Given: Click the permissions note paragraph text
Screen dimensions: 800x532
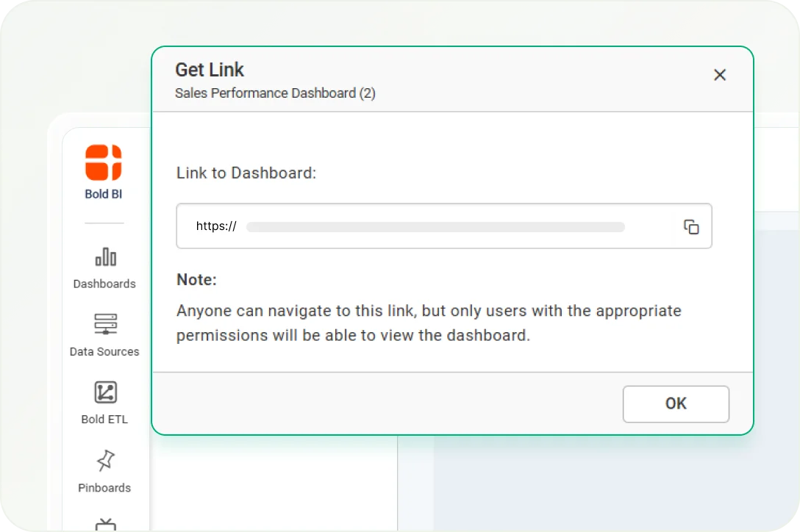Looking at the screenshot, I should point(429,323).
